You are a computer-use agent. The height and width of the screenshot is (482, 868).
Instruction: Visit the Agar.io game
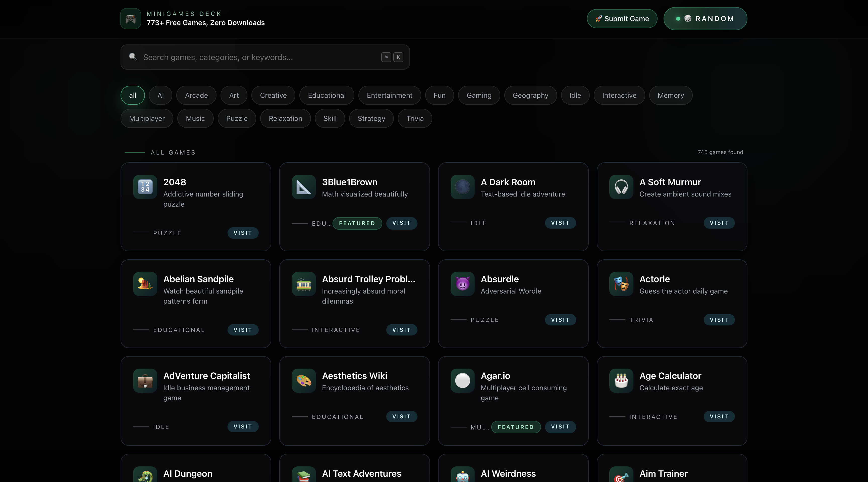(x=560, y=427)
